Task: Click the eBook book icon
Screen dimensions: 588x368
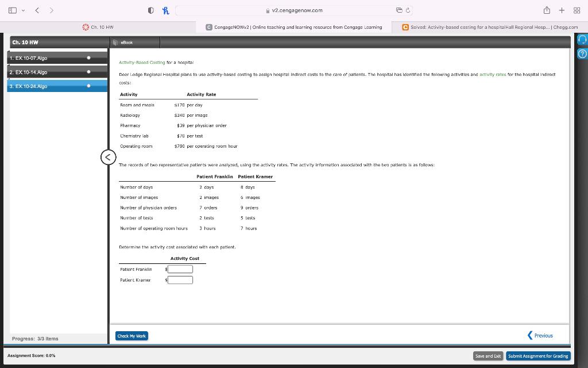Action: tap(115, 43)
